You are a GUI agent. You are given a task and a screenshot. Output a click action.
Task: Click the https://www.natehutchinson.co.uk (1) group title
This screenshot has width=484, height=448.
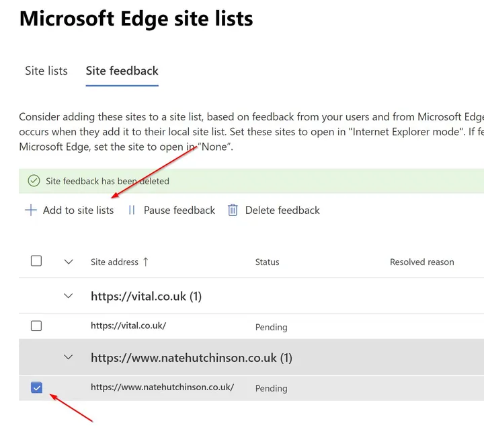pyautogui.click(x=192, y=358)
